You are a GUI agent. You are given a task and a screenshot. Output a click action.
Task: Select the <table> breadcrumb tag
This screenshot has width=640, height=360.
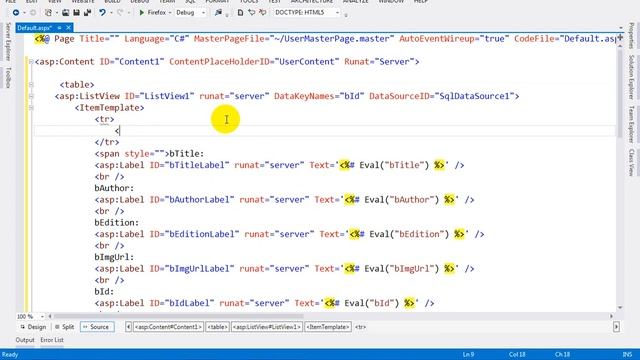(218, 327)
